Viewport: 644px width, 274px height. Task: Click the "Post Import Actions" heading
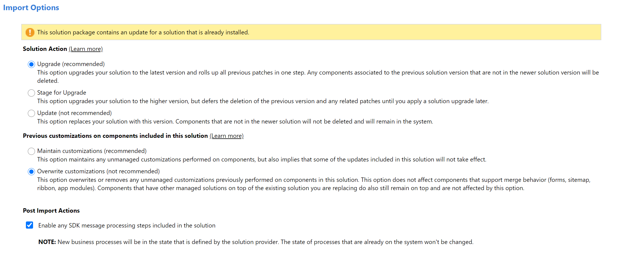[51, 210]
